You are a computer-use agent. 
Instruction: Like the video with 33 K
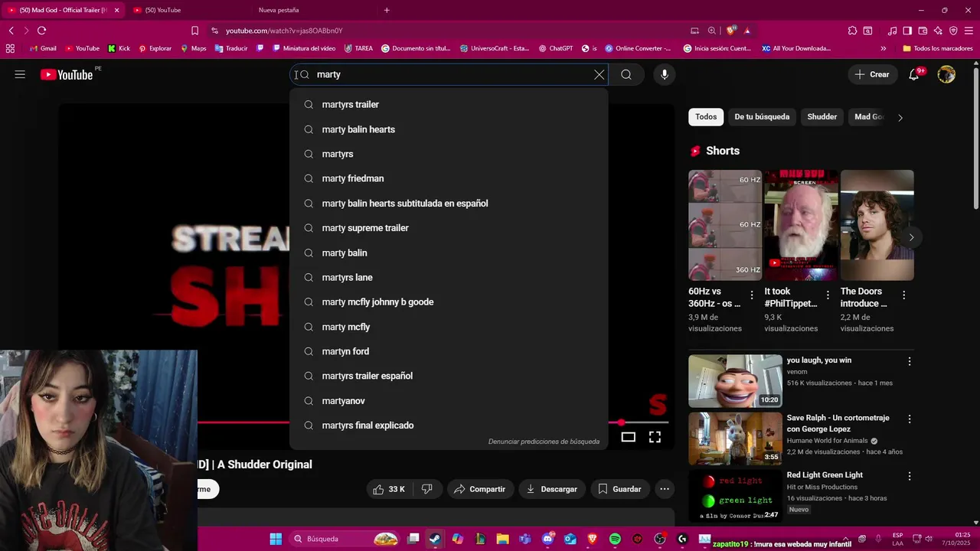click(389, 489)
